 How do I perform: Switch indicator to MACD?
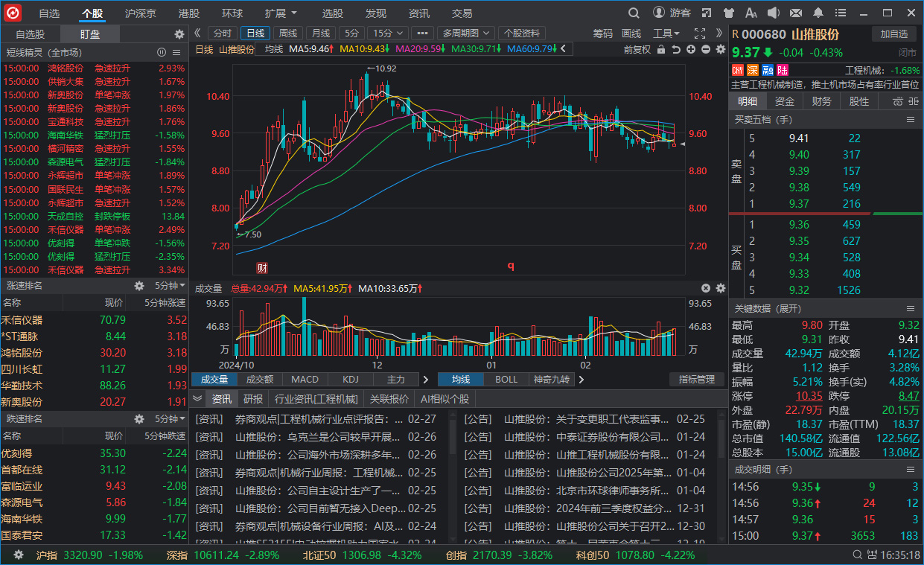305,380
